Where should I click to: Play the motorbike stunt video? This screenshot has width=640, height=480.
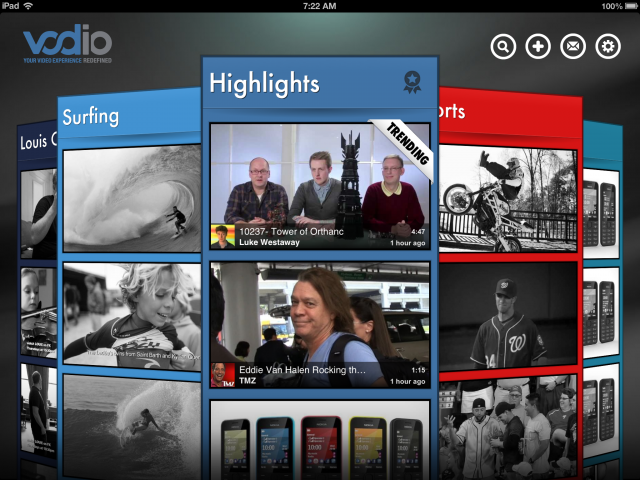tap(508, 198)
